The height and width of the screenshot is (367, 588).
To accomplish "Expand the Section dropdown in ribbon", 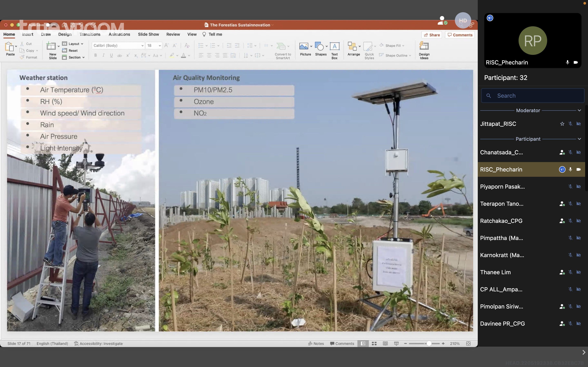I will point(83,57).
